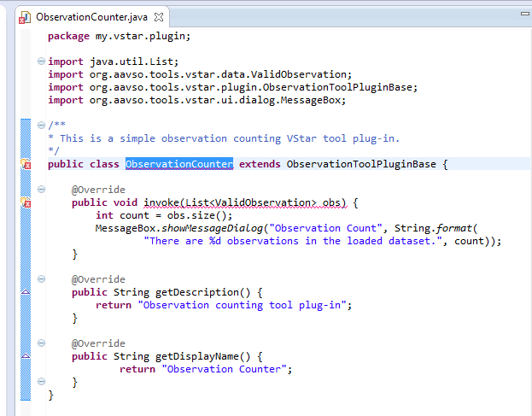Image resolution: width=532 pixels, height=416 pixels.
Task: Click the error marker beside the class declaration
Action: [25, 164]
